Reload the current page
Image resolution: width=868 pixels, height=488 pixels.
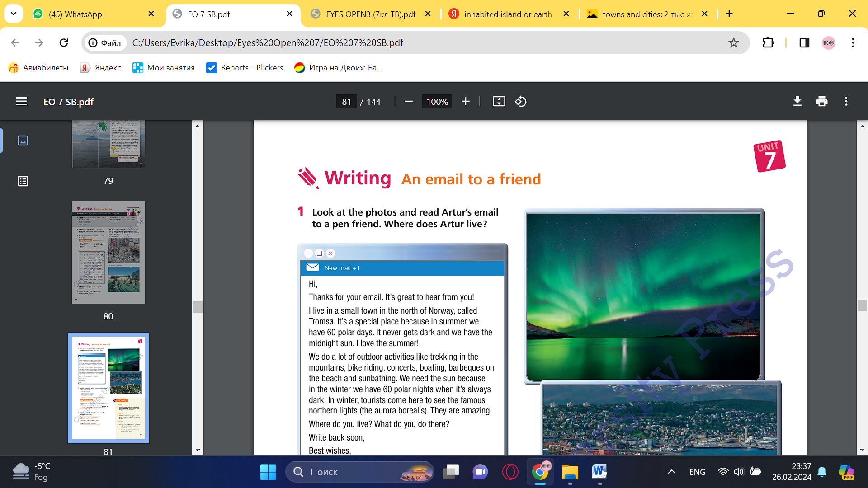[x=64, y=42]
